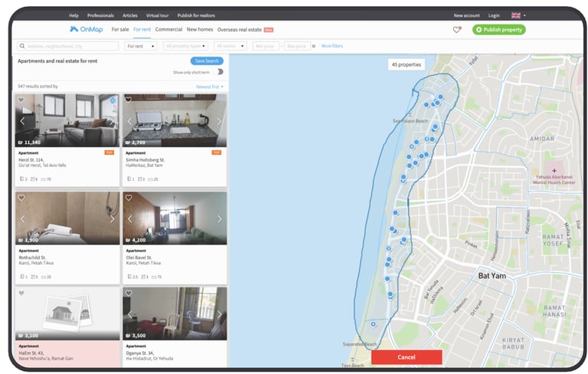Click the Herzl St. 114 address text
The image size is (588, 374).
click(31, 159)
